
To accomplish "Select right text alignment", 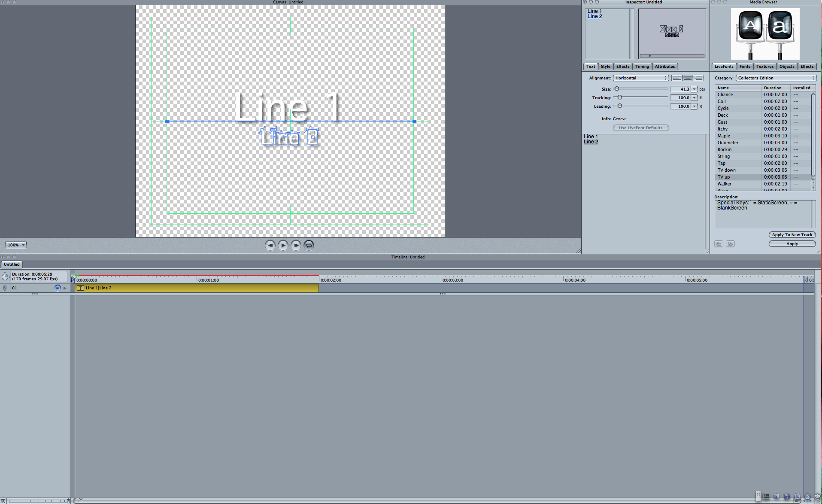I will 698,78.
